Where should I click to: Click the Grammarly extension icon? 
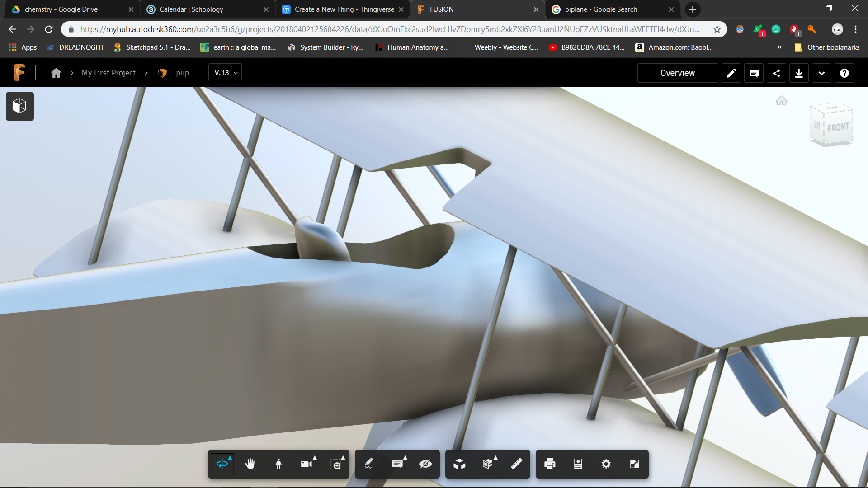(x=776, y=29)
